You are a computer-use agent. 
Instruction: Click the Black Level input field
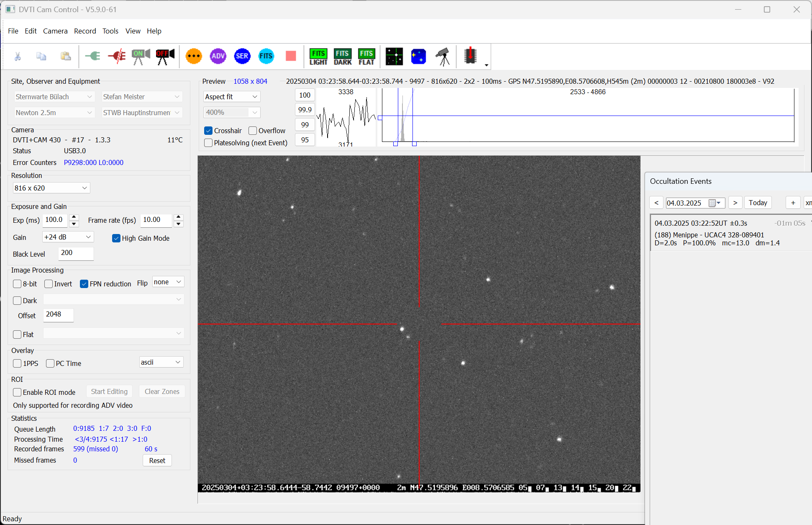click(x=76, y=253)
